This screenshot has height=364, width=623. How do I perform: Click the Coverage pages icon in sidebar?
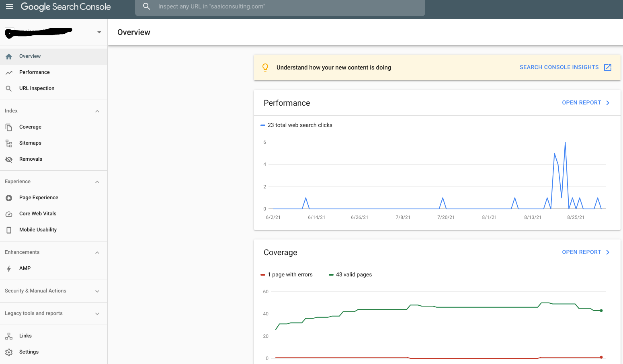[9, 127]
